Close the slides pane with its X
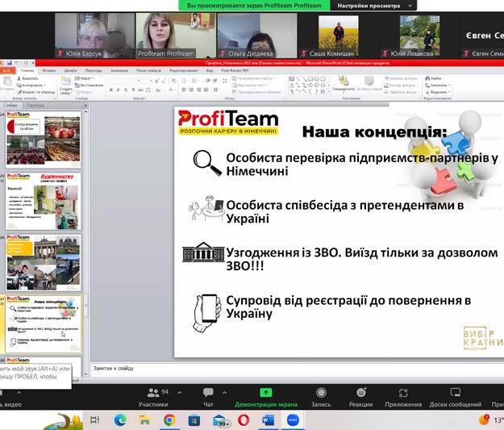The image size is (504, 430). click(x=85, y=106)
